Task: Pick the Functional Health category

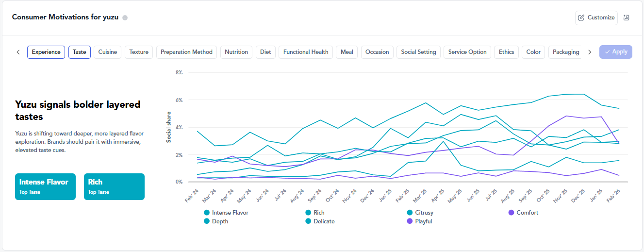Action: (x=306, y=52)
